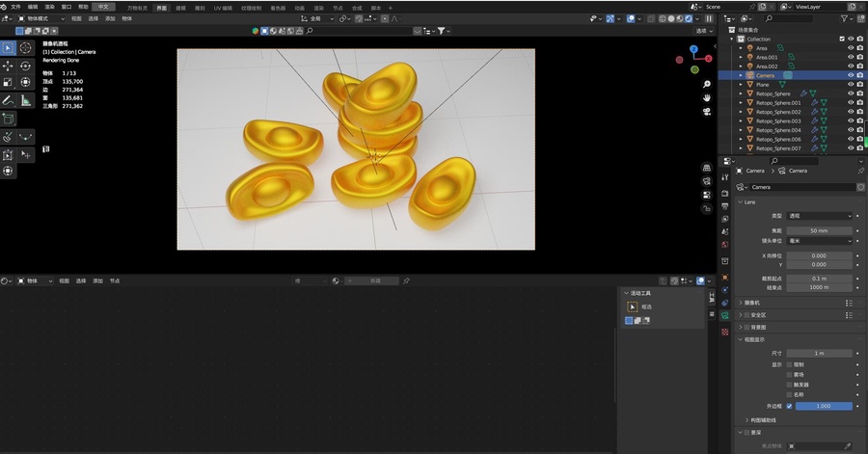Uncheck the 外边框 passepartout checkbox
The height and width of the screenshot is (454, 868).
(x=789, y=406)
